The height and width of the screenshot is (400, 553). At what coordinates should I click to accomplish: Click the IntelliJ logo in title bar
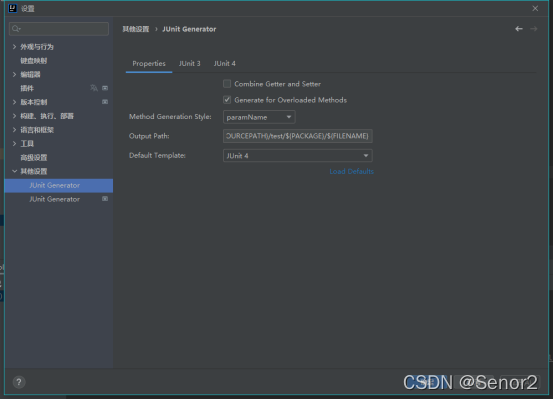[13, 8]
